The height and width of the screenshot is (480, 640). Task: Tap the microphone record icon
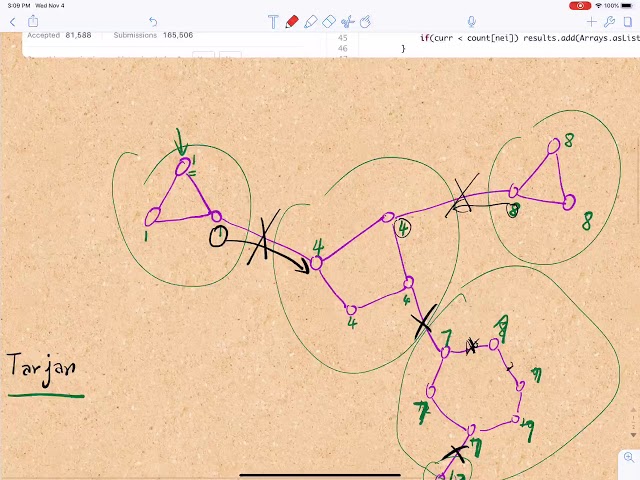coord(471,22)
